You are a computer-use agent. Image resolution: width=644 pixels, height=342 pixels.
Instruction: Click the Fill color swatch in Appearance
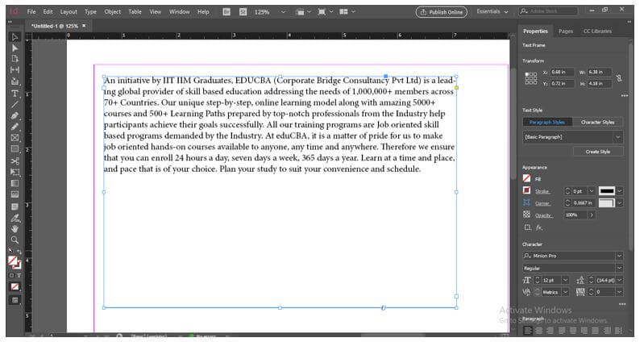coord(526,178)
